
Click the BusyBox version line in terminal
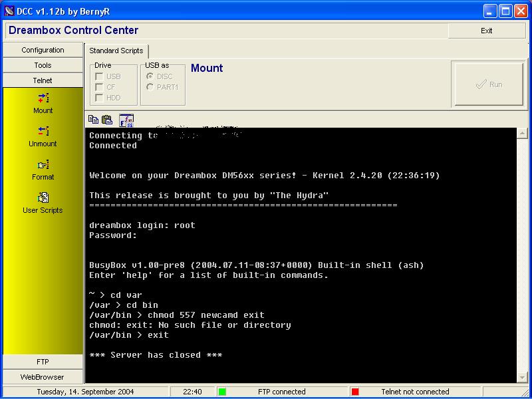[x=257, y=265]
